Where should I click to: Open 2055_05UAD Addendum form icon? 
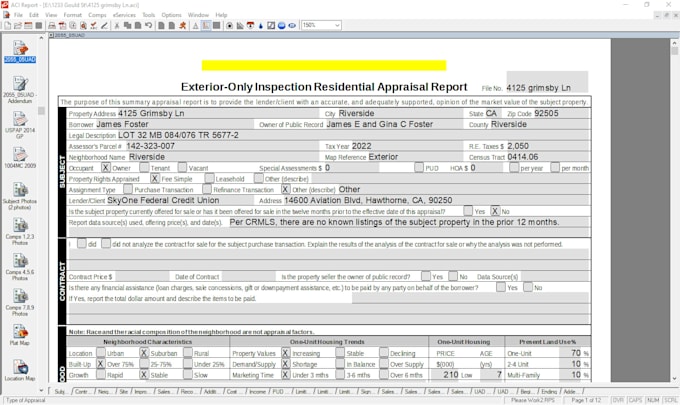(20, 90)
